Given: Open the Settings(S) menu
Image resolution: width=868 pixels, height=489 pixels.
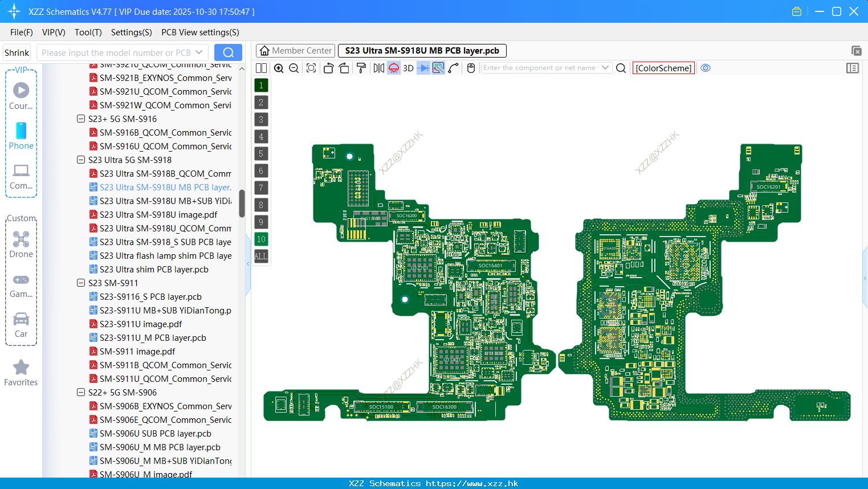Looking at the screenshot, I should pos(132,32).
